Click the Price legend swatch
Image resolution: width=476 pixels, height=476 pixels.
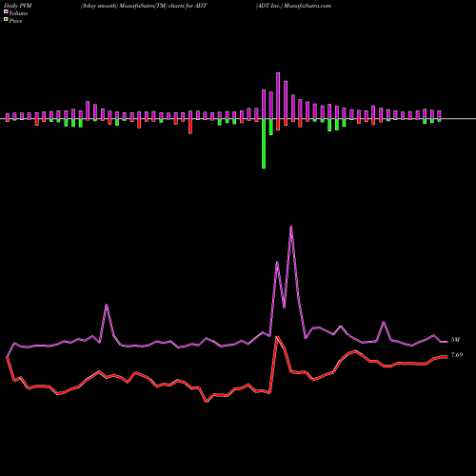tap(6, 20)
